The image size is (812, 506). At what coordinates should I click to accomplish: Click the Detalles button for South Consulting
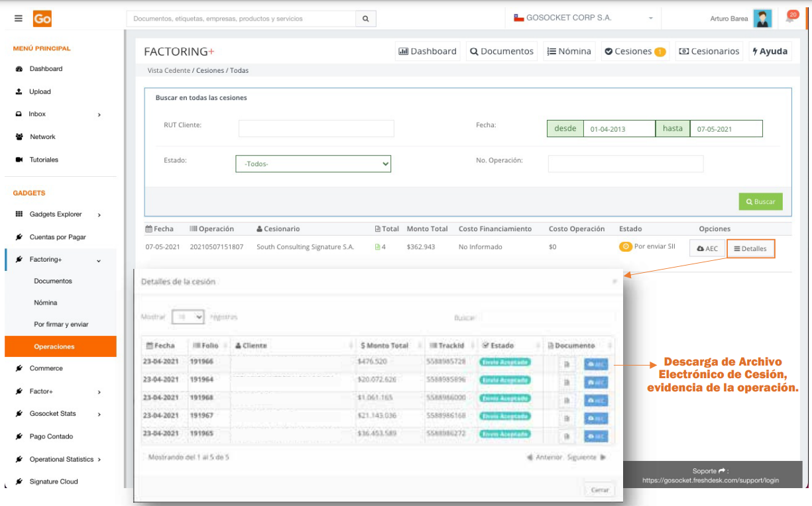tap(750, 248)
